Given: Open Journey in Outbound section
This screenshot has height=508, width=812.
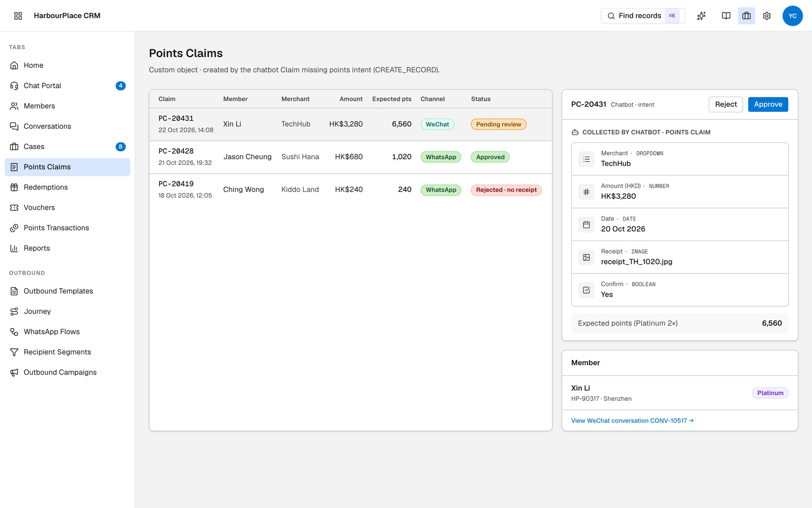Looking at the screenshot, I should click(67, 311).
